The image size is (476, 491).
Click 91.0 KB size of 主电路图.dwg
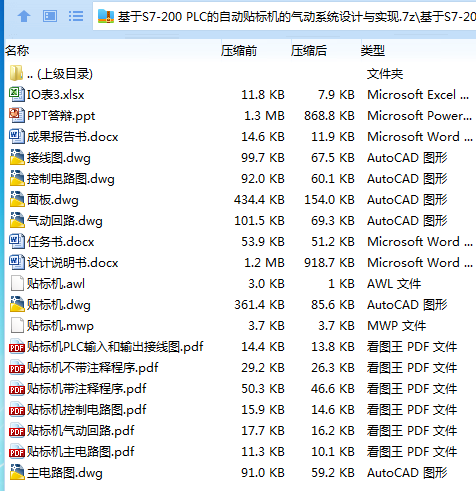click(263, 473)
